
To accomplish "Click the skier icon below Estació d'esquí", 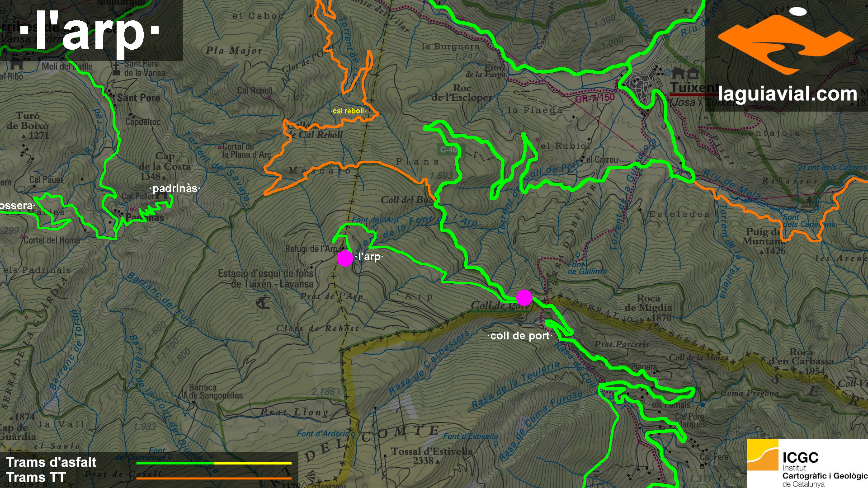I will tap(263, 302).
